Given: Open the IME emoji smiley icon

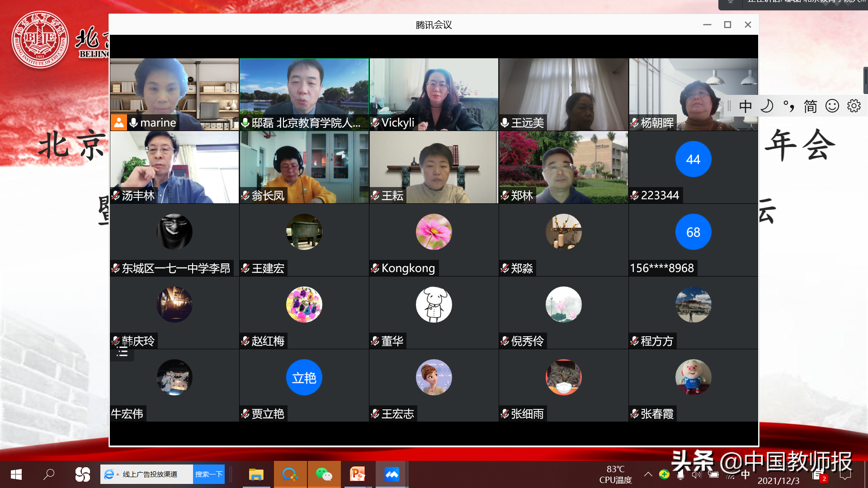Looking at the screenshot, I should point(832,106).
